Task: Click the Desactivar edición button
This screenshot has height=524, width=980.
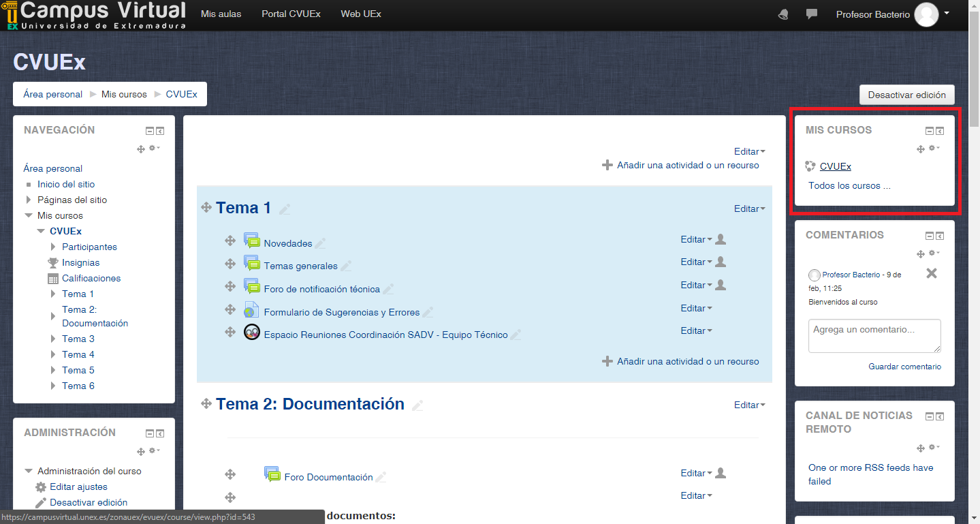Action: 906,95
